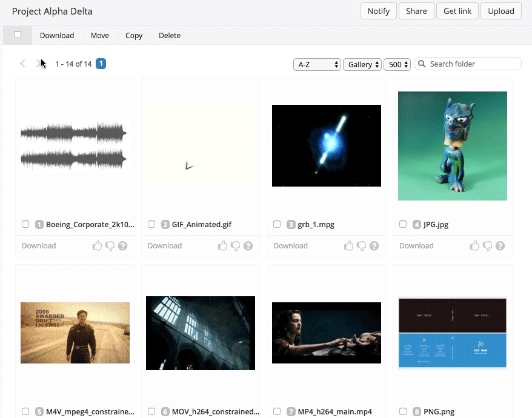The image size is (532, 418).
Task: Click the question mark icon under JPG.jpg
Action: click(x=500, y=246)
